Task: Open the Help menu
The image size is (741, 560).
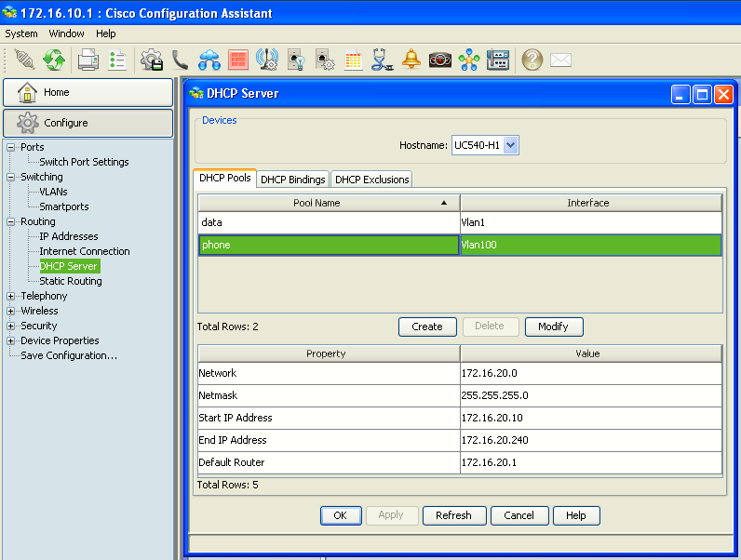Action: pos(106,33)
